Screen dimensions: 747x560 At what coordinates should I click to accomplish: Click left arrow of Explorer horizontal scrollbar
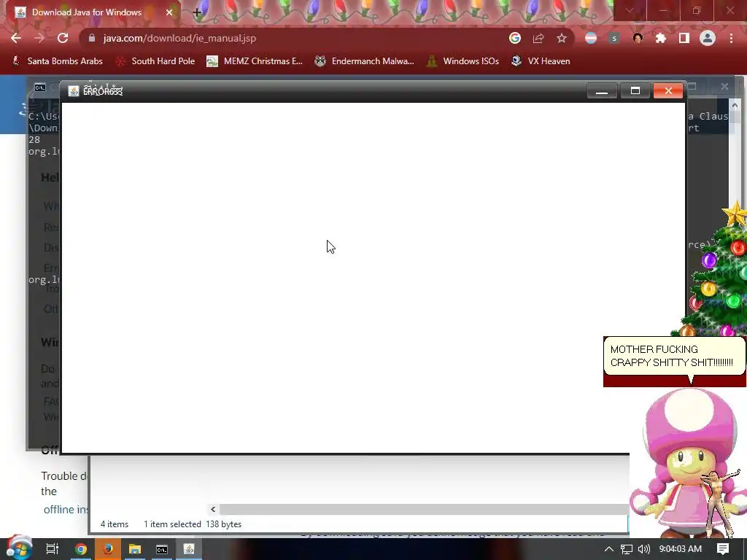(x=213, y=509)
